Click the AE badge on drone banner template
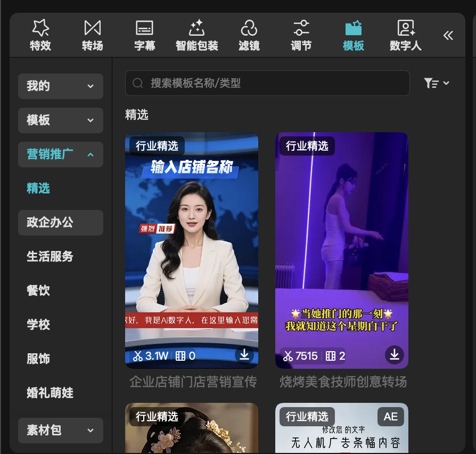Image resolution: width=476 pixels, height=454 pixels. [391, 417]
